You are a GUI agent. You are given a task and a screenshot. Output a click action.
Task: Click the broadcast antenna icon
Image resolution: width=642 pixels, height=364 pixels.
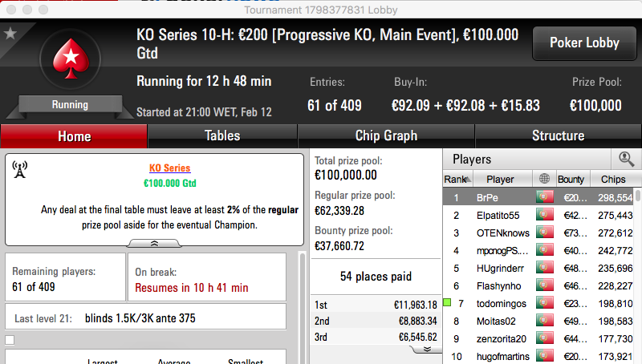[x=19, y=169]
